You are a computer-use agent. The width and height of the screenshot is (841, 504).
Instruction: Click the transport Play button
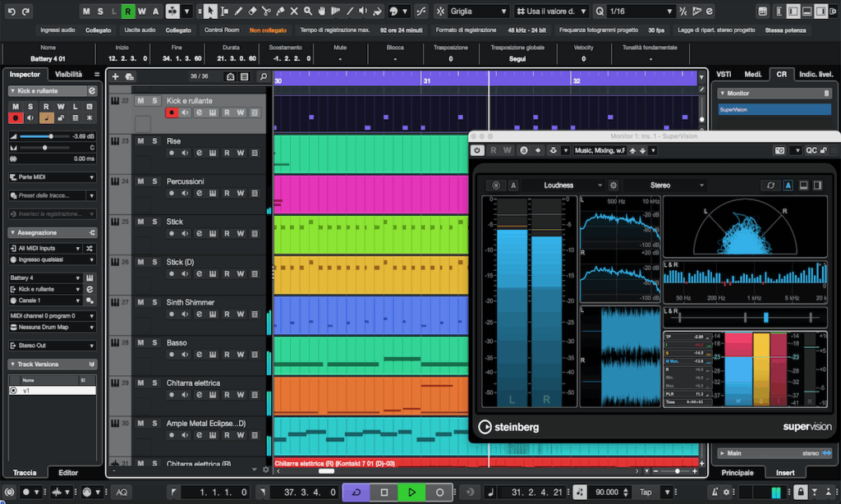pyautogui.click(x=411, y=493)
